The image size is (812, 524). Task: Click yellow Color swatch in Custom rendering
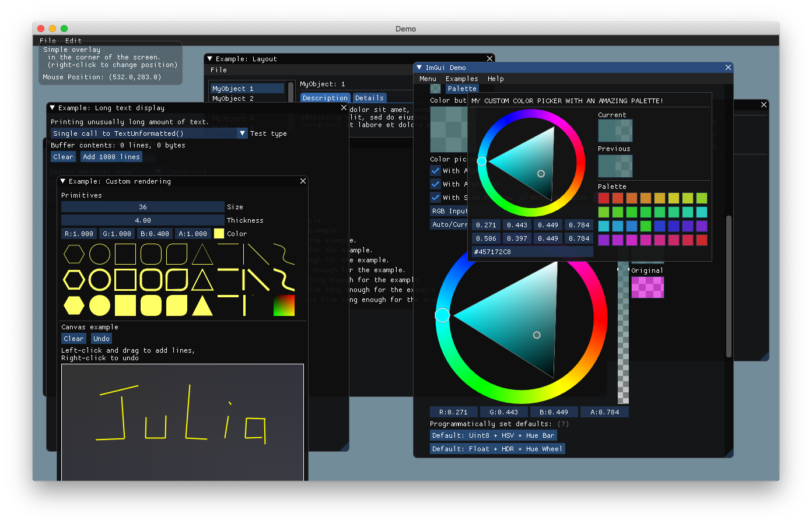click(x=219, y=234)
